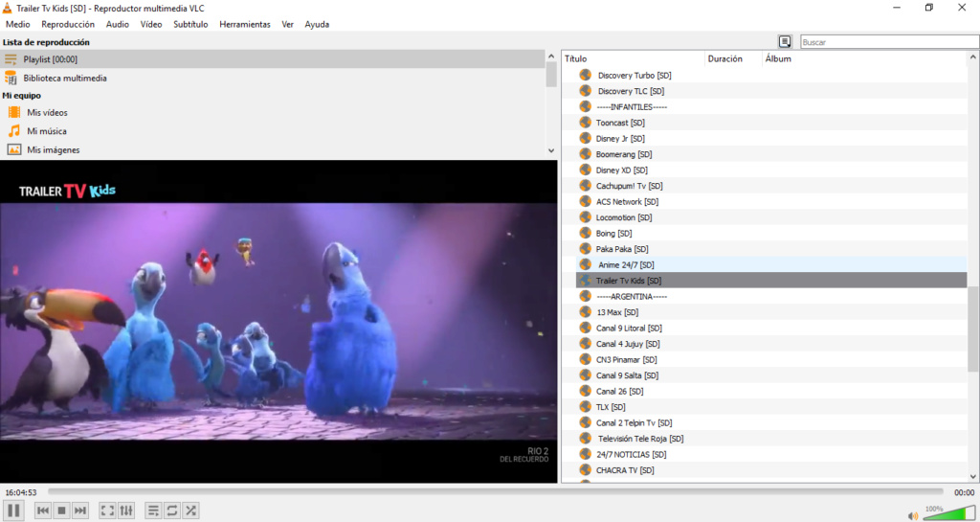Toggle fullscreen video mode
Image resolution: width=980 pixels, height=522 pixels.
tap(107, 511)
